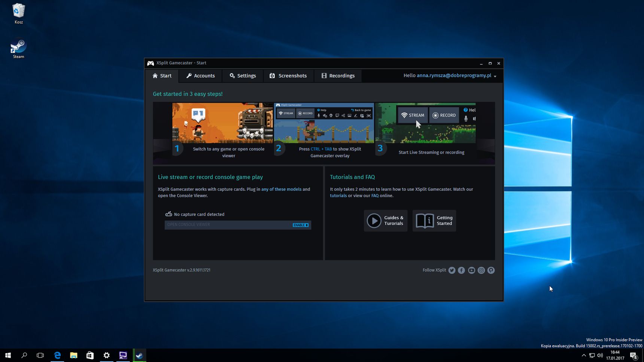Open Task View in the taskbar
644x362 pixels.
pyautogui.click(x=40, y=355)
